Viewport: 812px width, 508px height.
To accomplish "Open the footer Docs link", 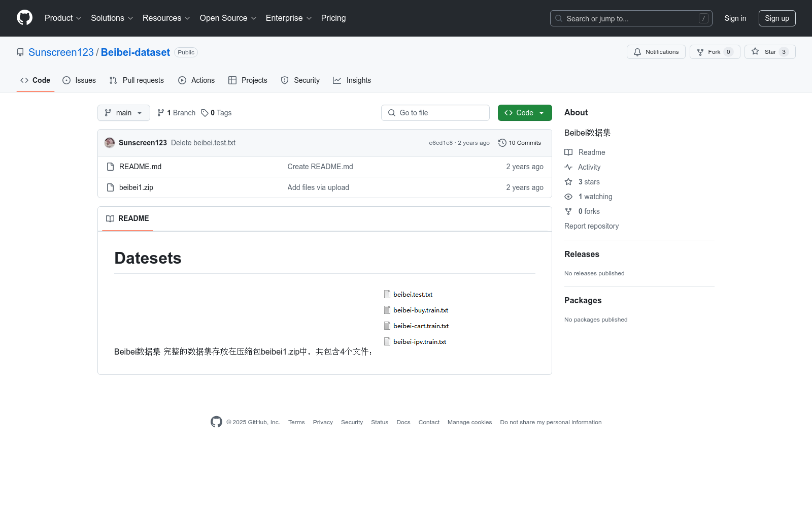I will pyautogui.click(x=403, y=422).
